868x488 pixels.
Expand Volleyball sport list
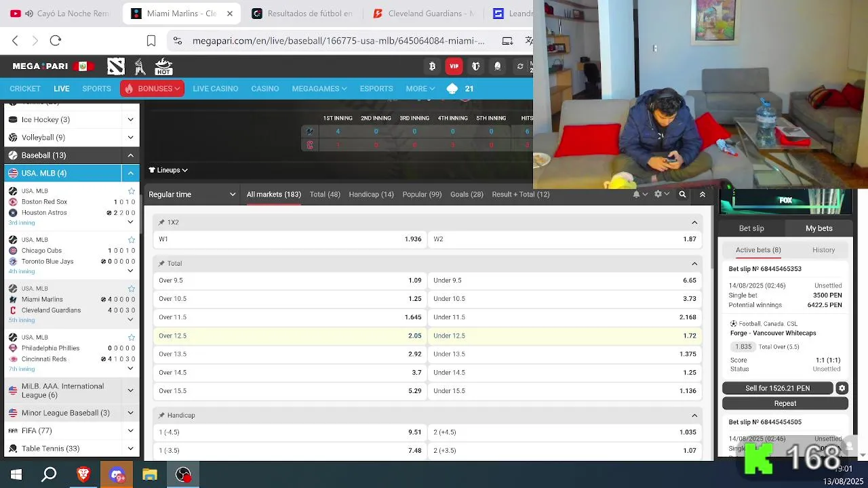click(x=130, y=138)
